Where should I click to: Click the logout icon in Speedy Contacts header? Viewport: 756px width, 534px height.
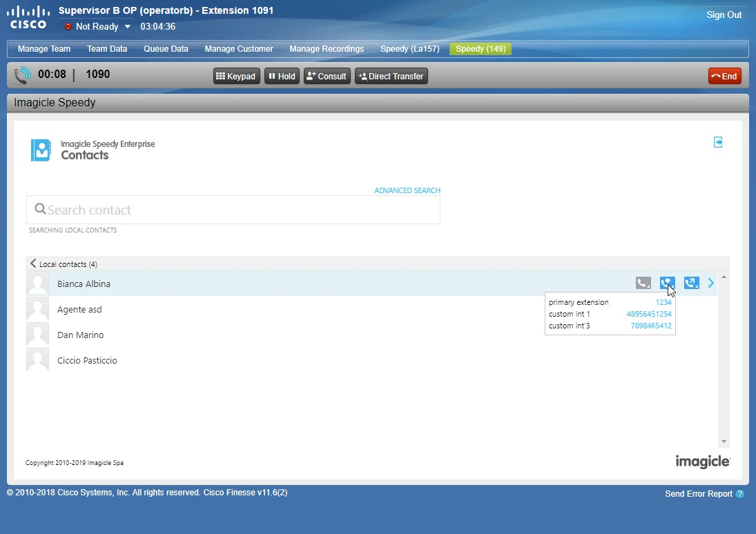(x=718, y=142)
